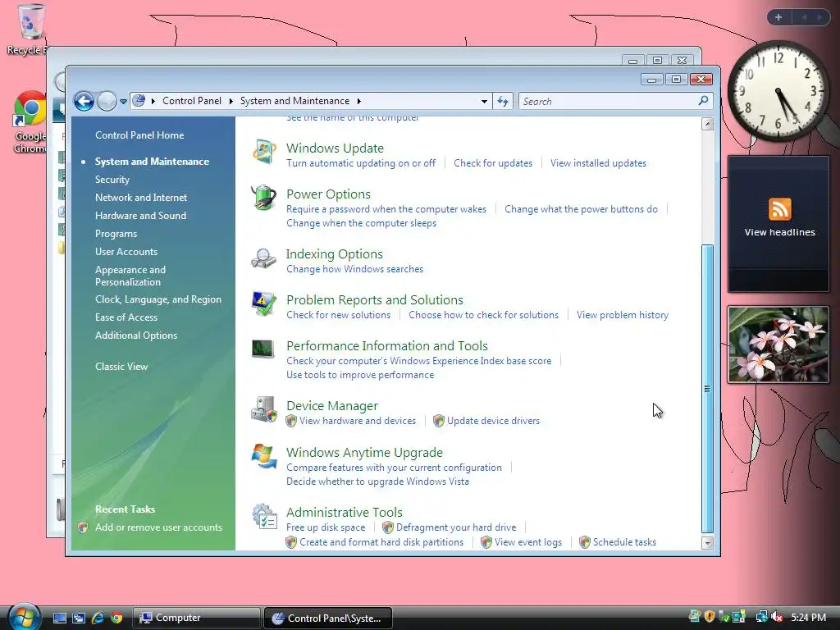The width and height of the screenshot is (840, 630).
Task: Click the scrollbar up arrow
Action: pyautogui.click(x=707, y=125)
